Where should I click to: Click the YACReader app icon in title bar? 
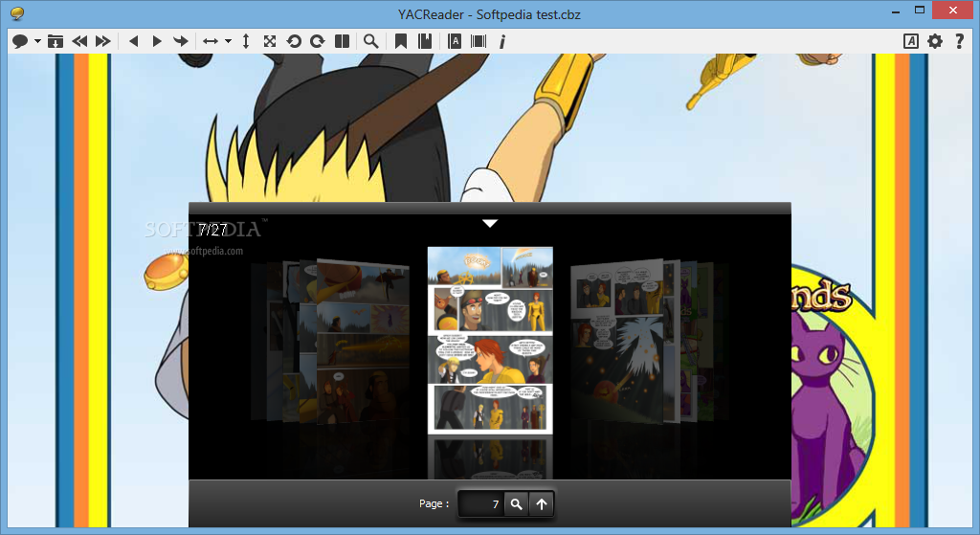click(17, 12)
